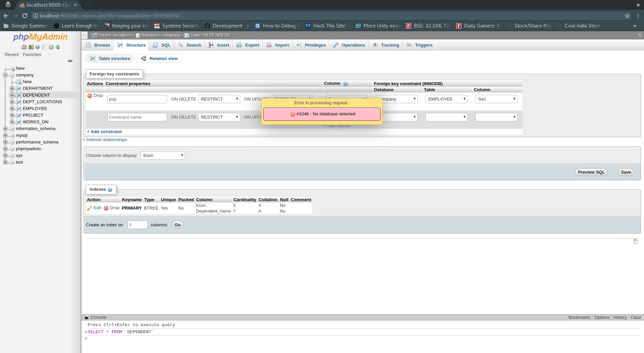Log out using the exit door icon
Viewport: 644px width, 353px height.
coord(31,47)
